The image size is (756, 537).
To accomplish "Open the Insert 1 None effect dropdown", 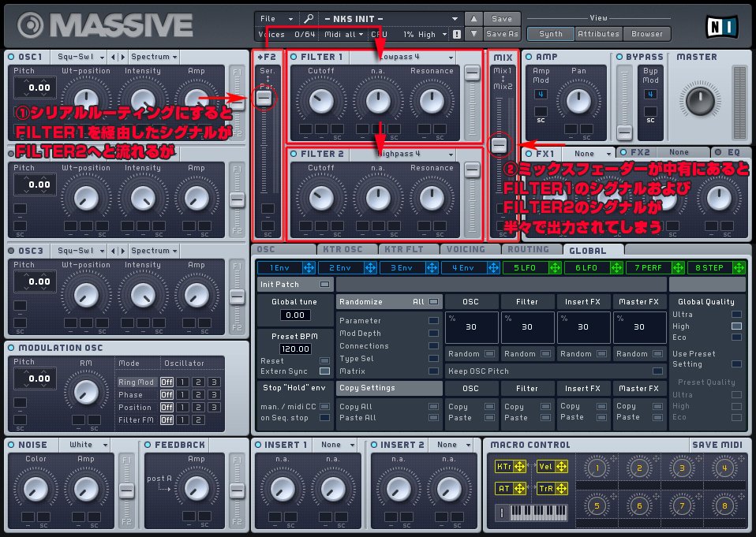I will [335, 445].
